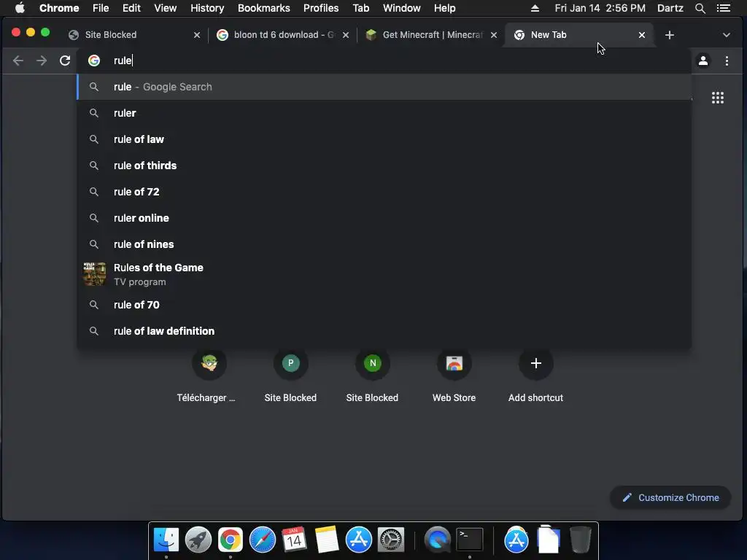Open Trash in the Dock
This screenshot has width=747, height=560.
580,540
